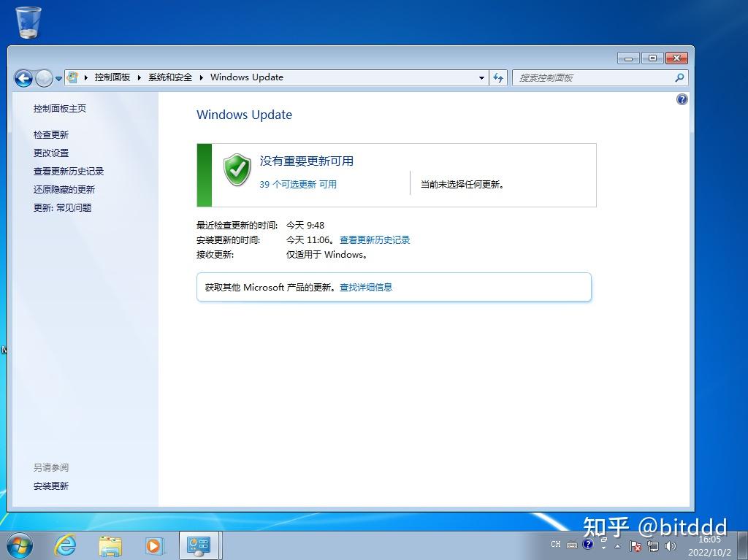The width and height of the screenshot is (748, 560).
Task: Open Windows Explorer from the taskbar
Action: coord(110,545)
